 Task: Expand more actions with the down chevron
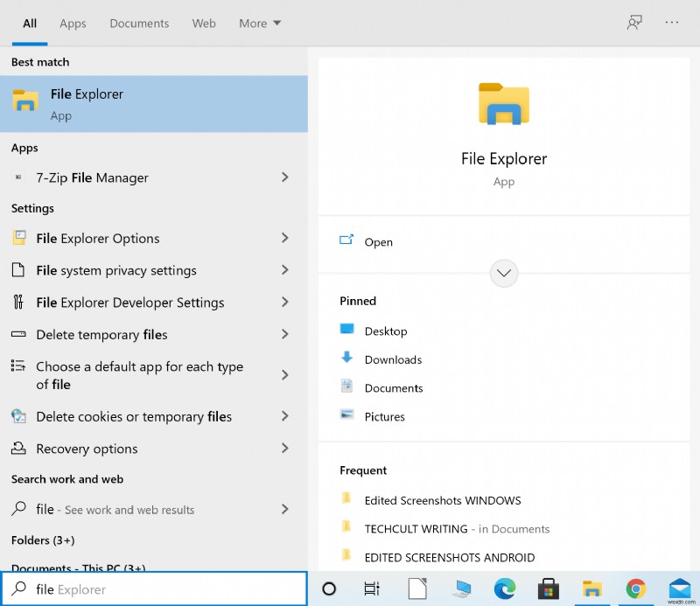pyautogui.click(x=504, y=273)
